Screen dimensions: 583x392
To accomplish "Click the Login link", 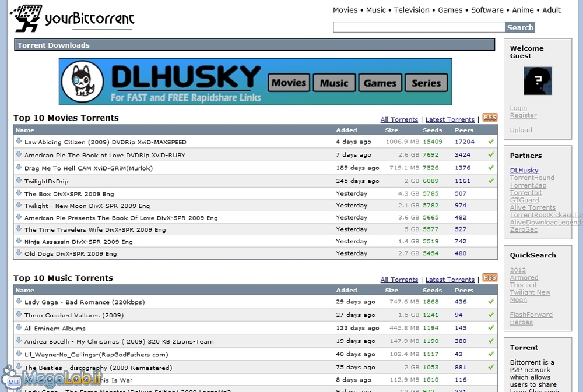I will click(x=518, y=108).
